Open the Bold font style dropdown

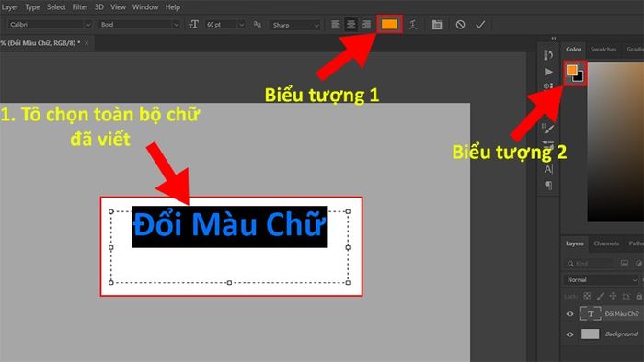click(x=140, y=25)
